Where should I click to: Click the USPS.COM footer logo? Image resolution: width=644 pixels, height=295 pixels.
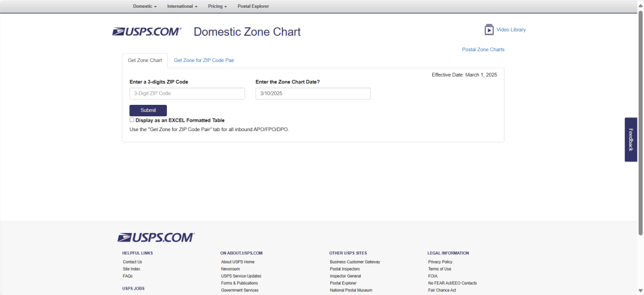coord(156,237)
